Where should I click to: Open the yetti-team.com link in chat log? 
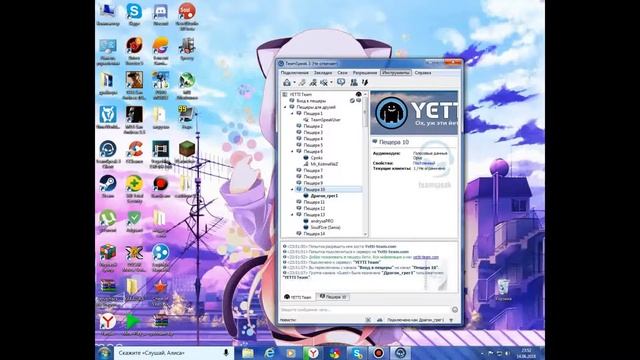click(x=426, y=257)
